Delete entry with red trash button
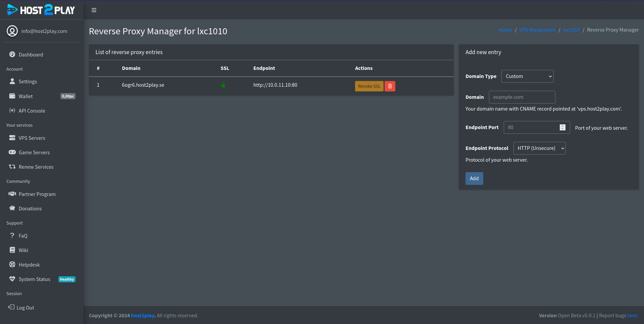This screenshot has width=644, height=324. (x=390, y=86)
